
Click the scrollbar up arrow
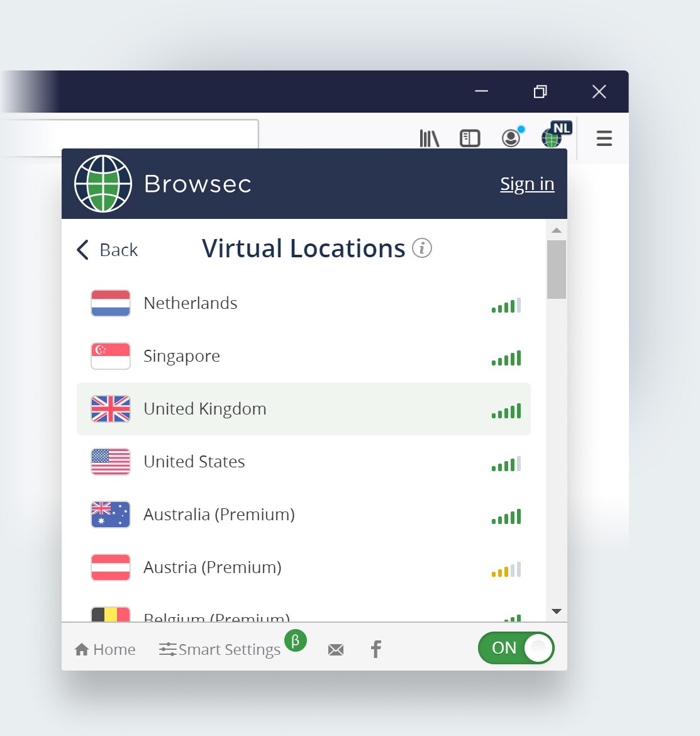point(557,230)
